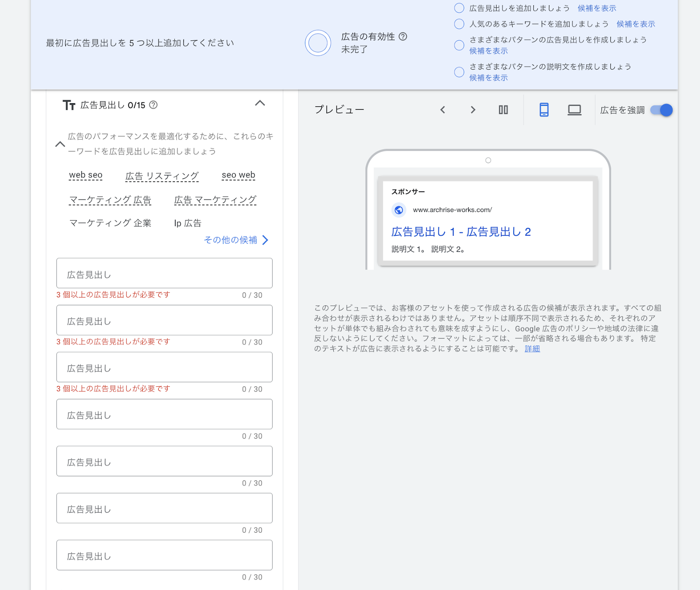Image resolution: width=700 pixels, height=590 pixels.
Task: Focus the seventh 広告見出し input field
Action: pyautogui.click(x=164, y=555)
